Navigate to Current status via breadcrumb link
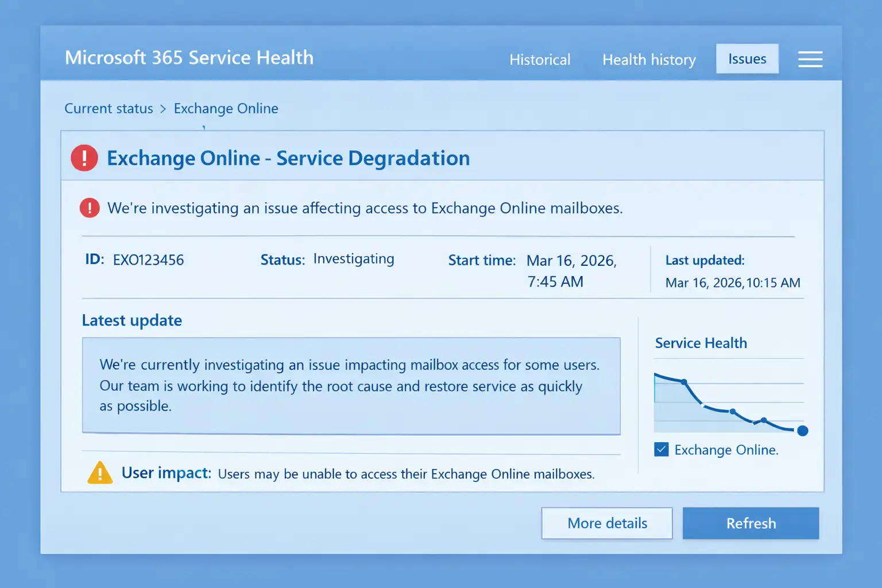882x588 pixels. pyautogui.click(x=109, y=109)
